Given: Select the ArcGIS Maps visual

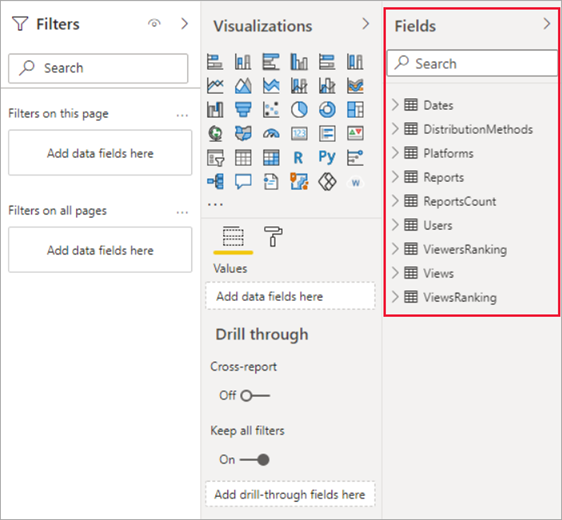Looking at the screenshot, I should (x=299, y=182).
